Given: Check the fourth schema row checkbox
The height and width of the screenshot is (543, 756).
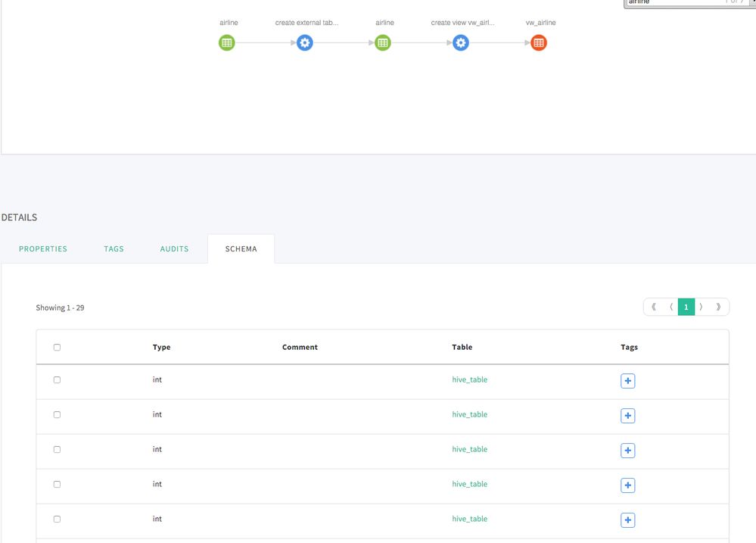Looking at the screenshot, I should (x=57, y=484).
